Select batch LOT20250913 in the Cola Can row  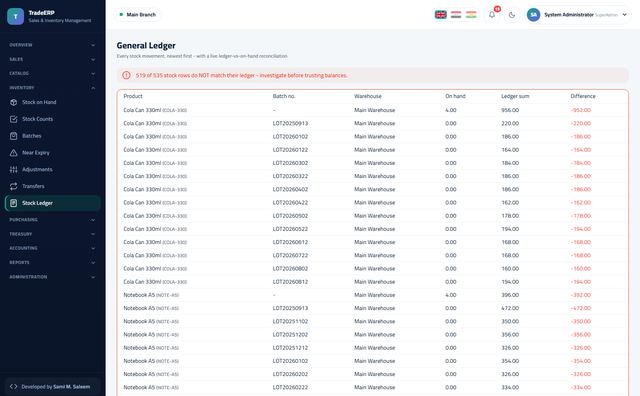[290, 123]
